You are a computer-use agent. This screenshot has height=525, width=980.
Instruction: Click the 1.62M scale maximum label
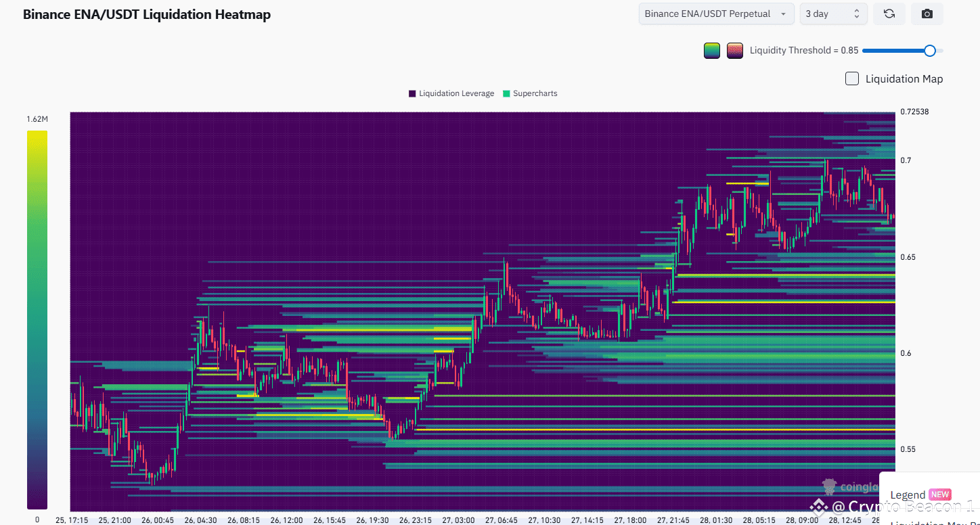coord(38,119)
